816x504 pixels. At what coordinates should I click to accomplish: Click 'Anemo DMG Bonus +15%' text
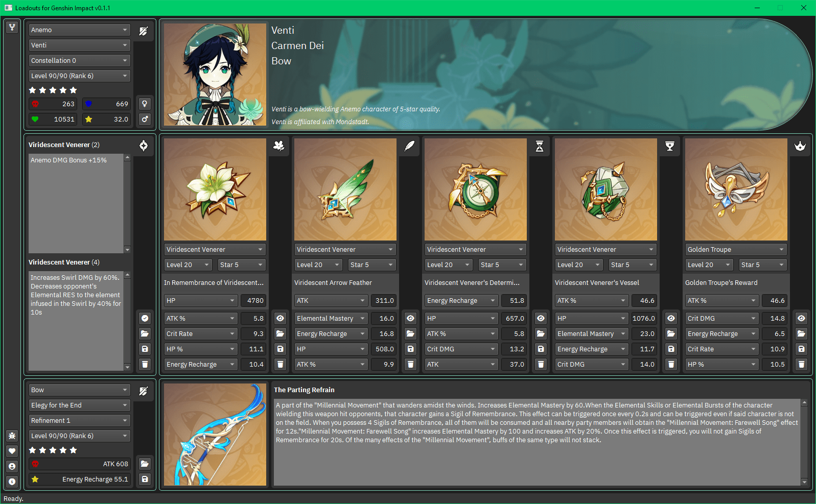(x=68, y=160)
